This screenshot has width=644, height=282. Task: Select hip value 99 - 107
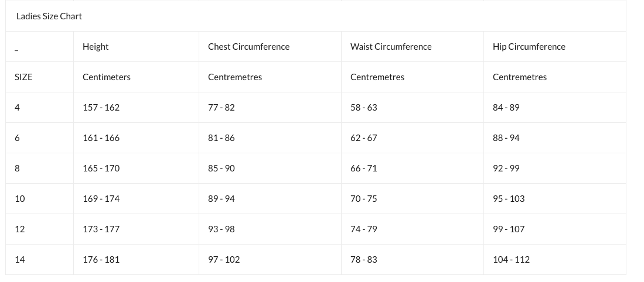(x=509, y=229)
